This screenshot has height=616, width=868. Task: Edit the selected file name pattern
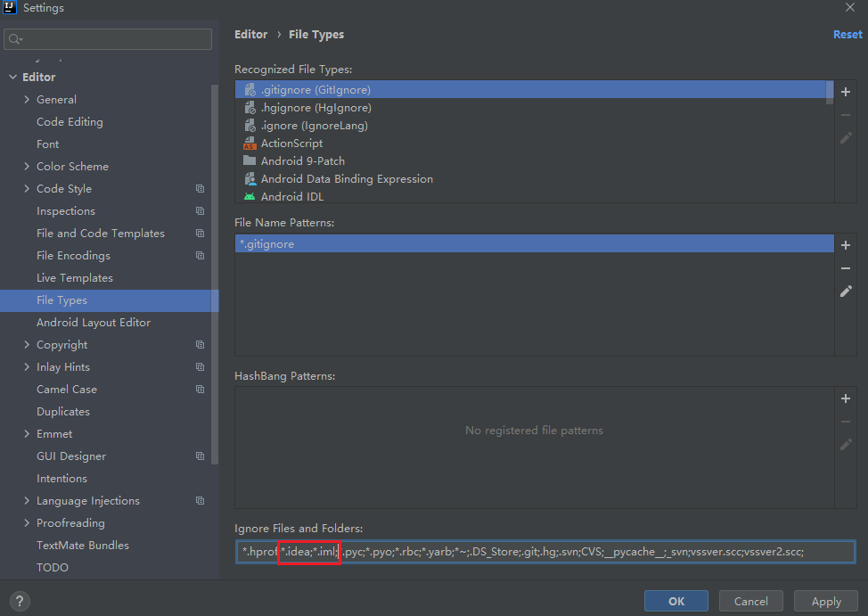tap(846, 291)
